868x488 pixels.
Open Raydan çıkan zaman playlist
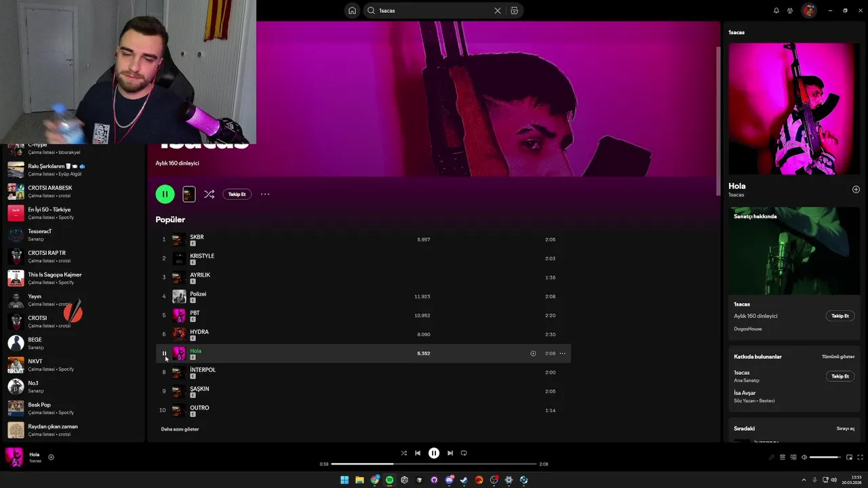[73, 430]
